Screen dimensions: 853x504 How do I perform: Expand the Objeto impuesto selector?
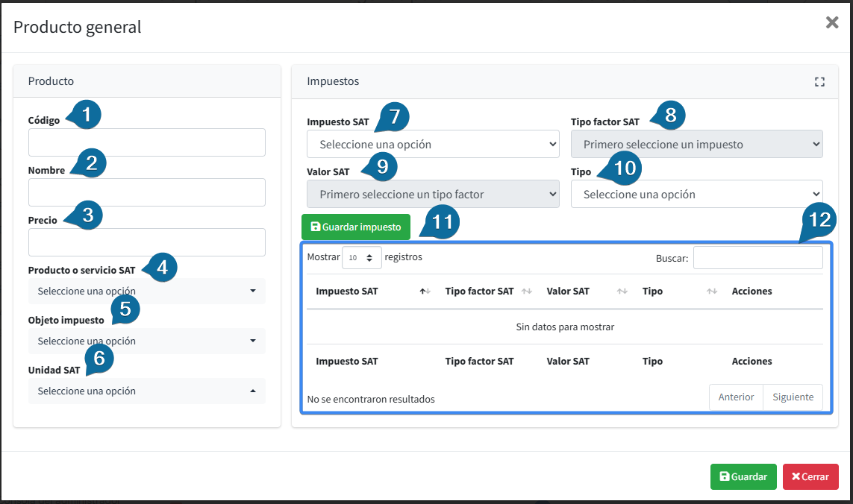click(x=147, y=341)
